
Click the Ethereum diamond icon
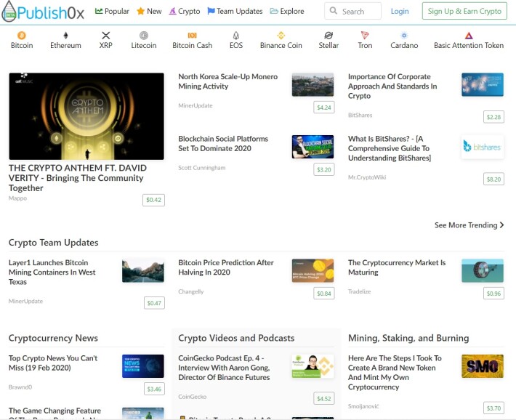(65, 35)
